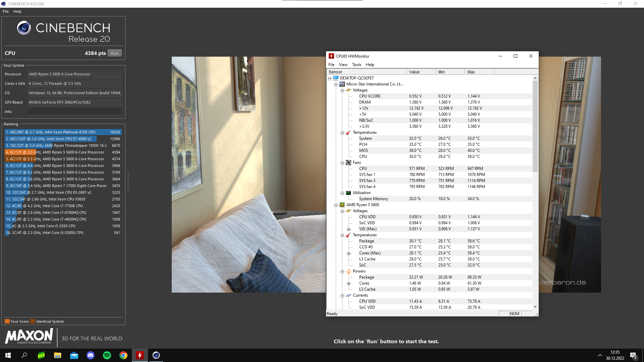Screen dimensions: 644x362
Task: Click the HWMonitor taskbar icon
Action: pyautogui.click(x=140, y=355)
